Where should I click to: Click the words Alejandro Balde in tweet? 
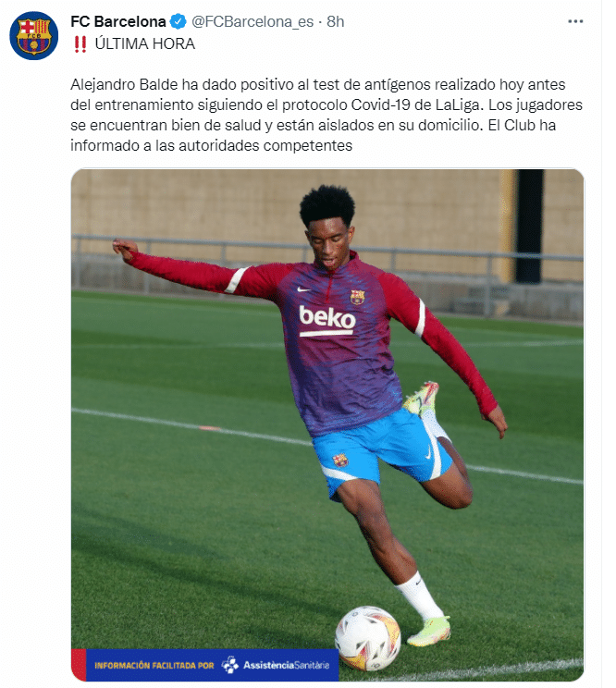click(x=124, y=84)
